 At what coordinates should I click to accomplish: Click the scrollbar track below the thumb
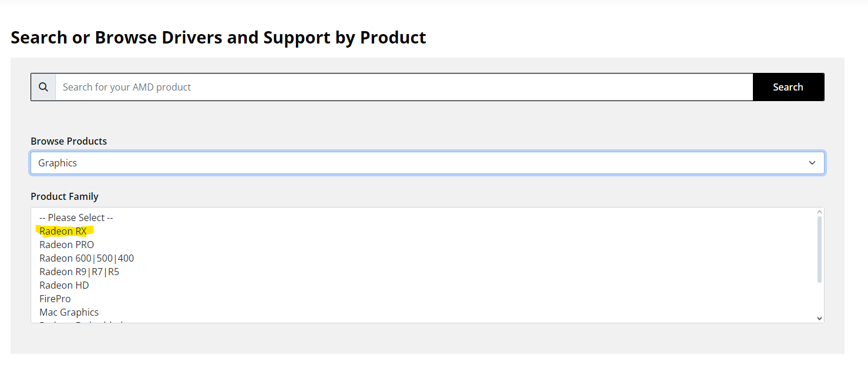(819, 299)
